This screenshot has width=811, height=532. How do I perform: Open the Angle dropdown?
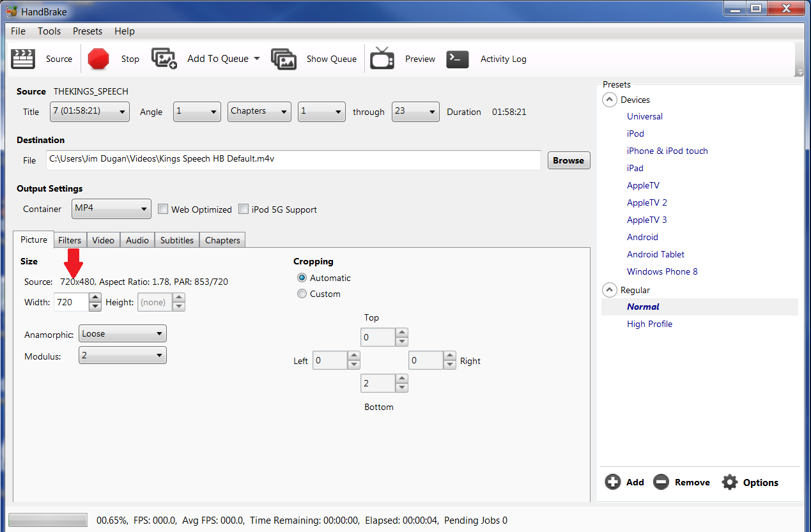[197, 111]
